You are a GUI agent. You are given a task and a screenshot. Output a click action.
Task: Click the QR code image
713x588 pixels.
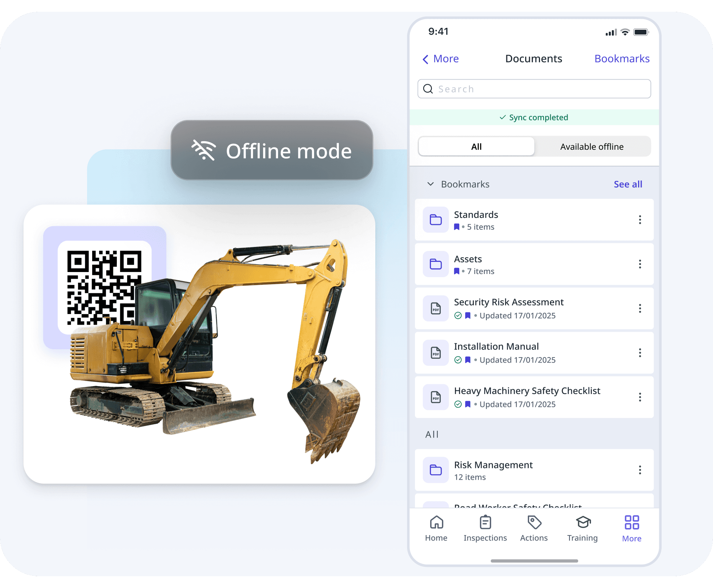(104, 287)
